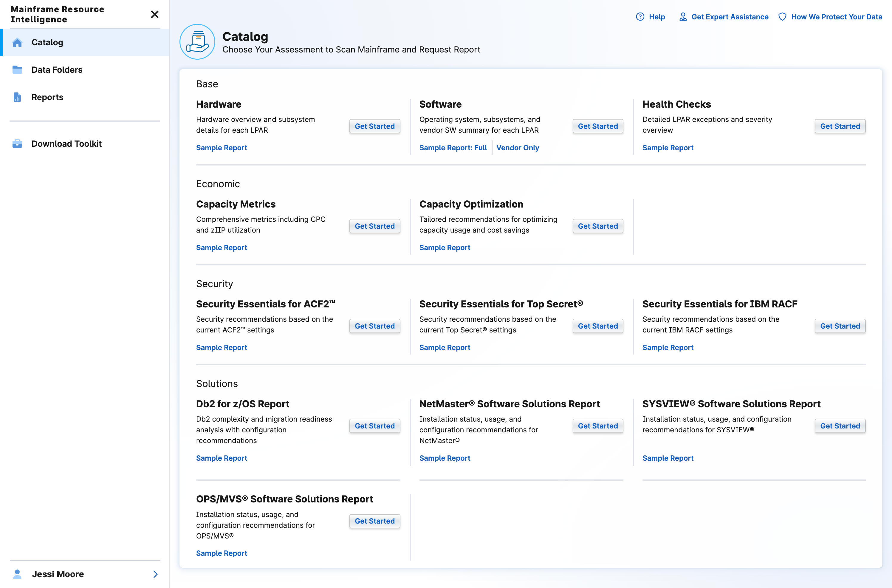The height and width of the screenshot is (588, 892).
Task: Get Started with Security Essentials for IBM RACF
Action: pyautogui.click(x=840, y=326)
